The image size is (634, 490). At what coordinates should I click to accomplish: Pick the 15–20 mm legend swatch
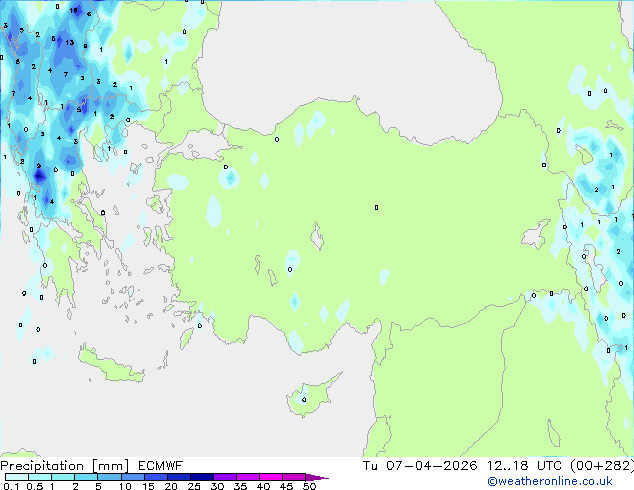pyautogui.click(x=156, y=477)
